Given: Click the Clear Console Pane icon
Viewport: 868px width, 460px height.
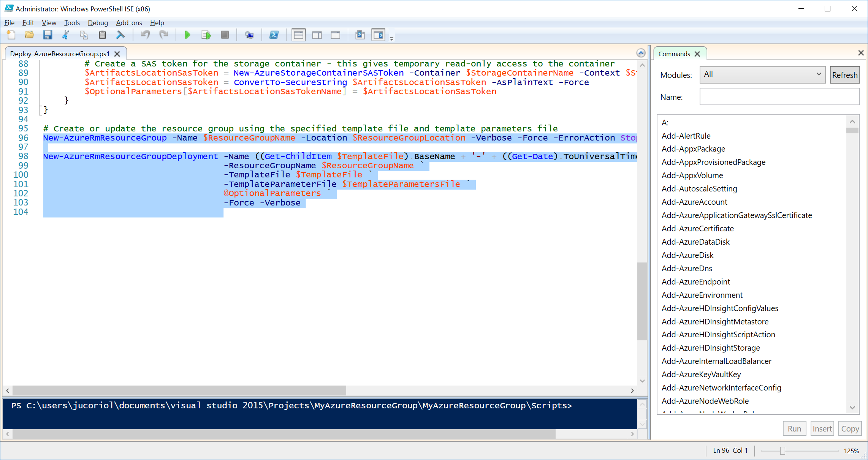Looking at the screenshot, I should pyautogui.click(x=120, y=35).
